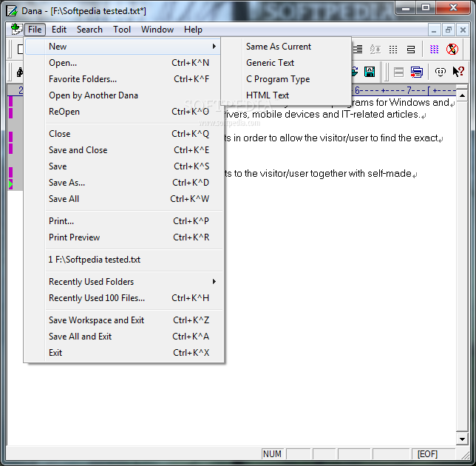Viewport: 476px width, 466px height.
Task: Restore the inner document window
Action: pyautogui.click(x=449, y=30)
